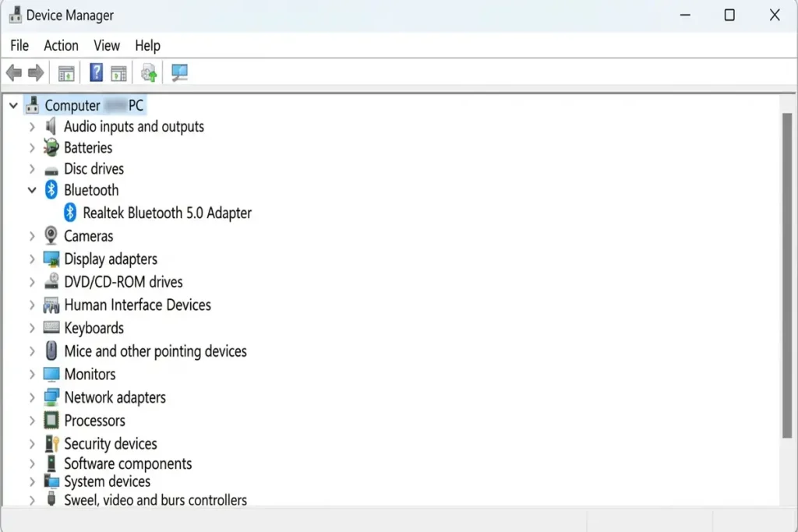Expand the Display adapters chevron
This screenshot has height=532, width=798.
pos(32,259)
